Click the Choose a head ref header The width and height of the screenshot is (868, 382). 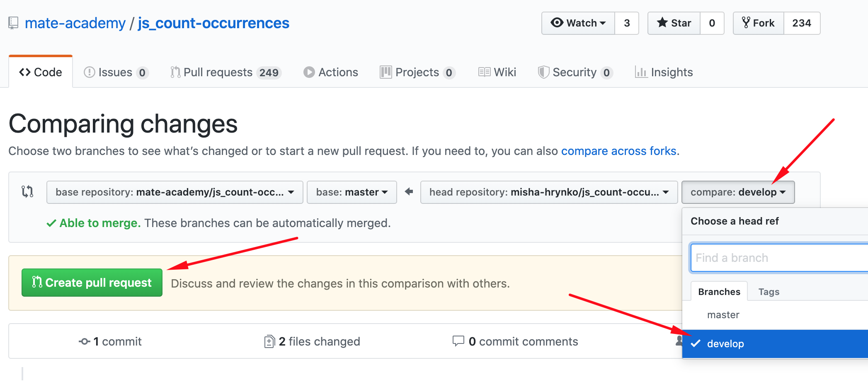pos(735,221)
